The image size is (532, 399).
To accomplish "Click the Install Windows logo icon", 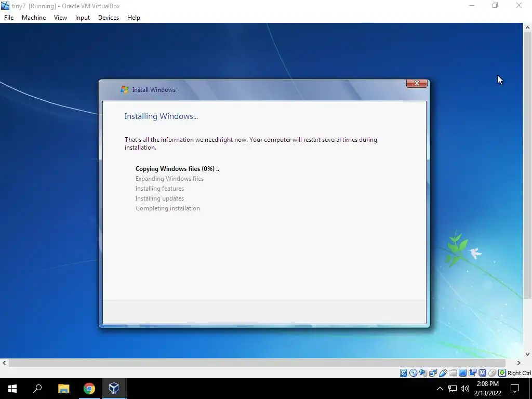I will tap(125, 89).
